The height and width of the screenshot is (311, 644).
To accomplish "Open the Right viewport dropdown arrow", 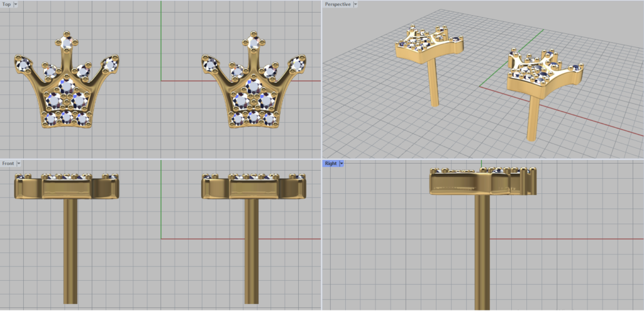I will [x=341, y=163].
